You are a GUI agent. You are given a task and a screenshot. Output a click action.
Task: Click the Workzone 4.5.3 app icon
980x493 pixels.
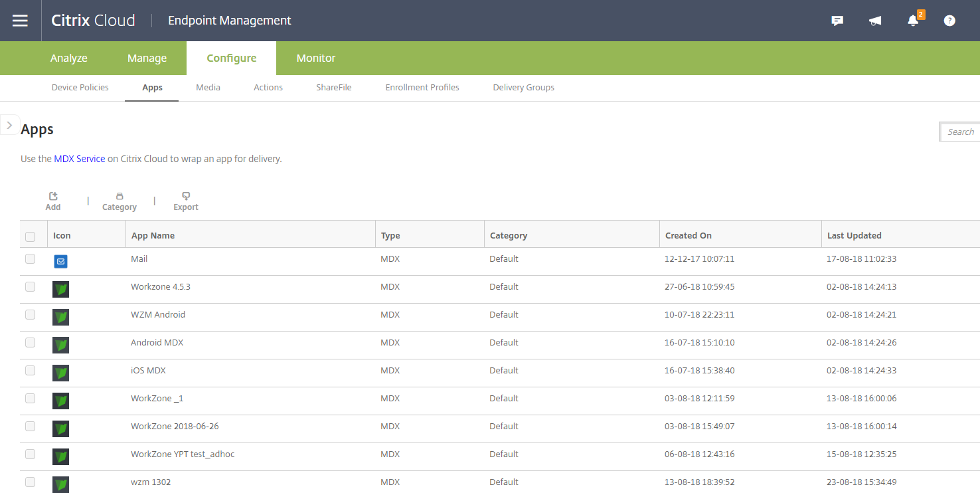pos(60,289)
